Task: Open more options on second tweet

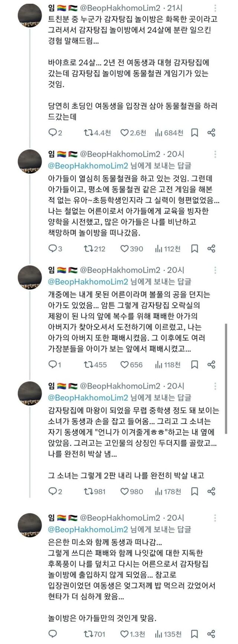Action: 215,154
